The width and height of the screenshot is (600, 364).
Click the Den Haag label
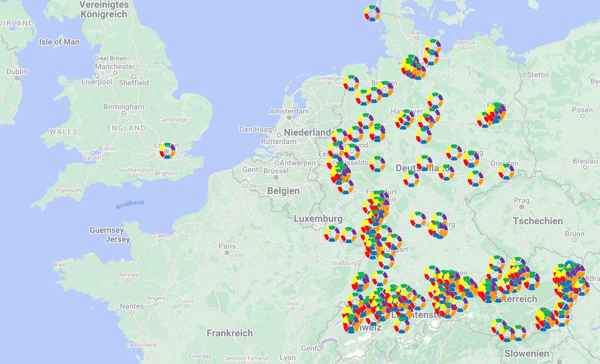point(255,129)
